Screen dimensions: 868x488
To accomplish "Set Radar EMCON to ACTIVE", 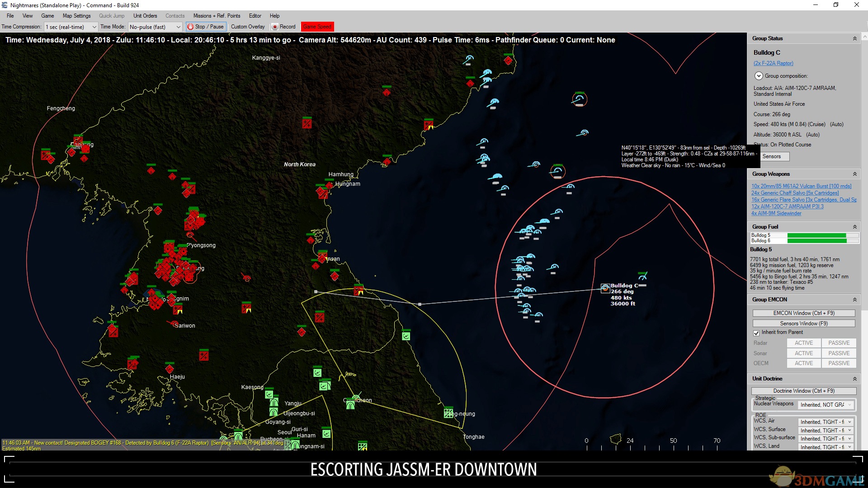I will click(x=804, y=343).
